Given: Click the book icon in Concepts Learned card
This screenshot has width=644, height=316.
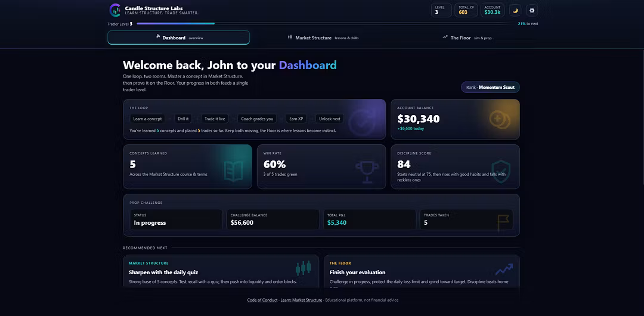Looking at the screenshot, I should pos(233,171).
